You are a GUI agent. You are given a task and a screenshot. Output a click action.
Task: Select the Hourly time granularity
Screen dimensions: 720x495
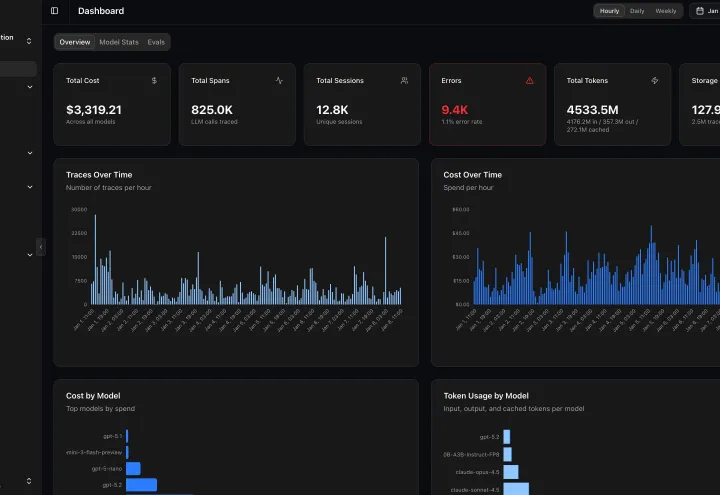click(x=609, y=11)
